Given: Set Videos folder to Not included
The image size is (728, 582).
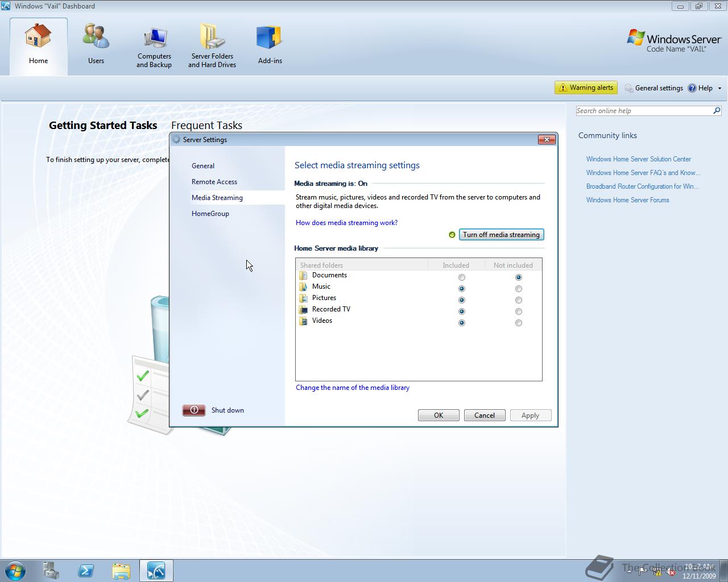Looking at the screenshot, I should pyautogui.click(x=519, y=323).
